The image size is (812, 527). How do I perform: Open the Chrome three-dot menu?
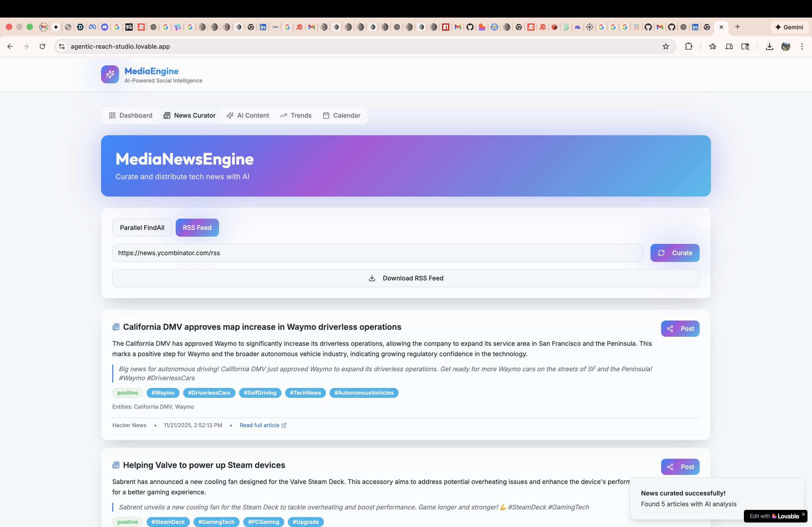tap(802, 46)
